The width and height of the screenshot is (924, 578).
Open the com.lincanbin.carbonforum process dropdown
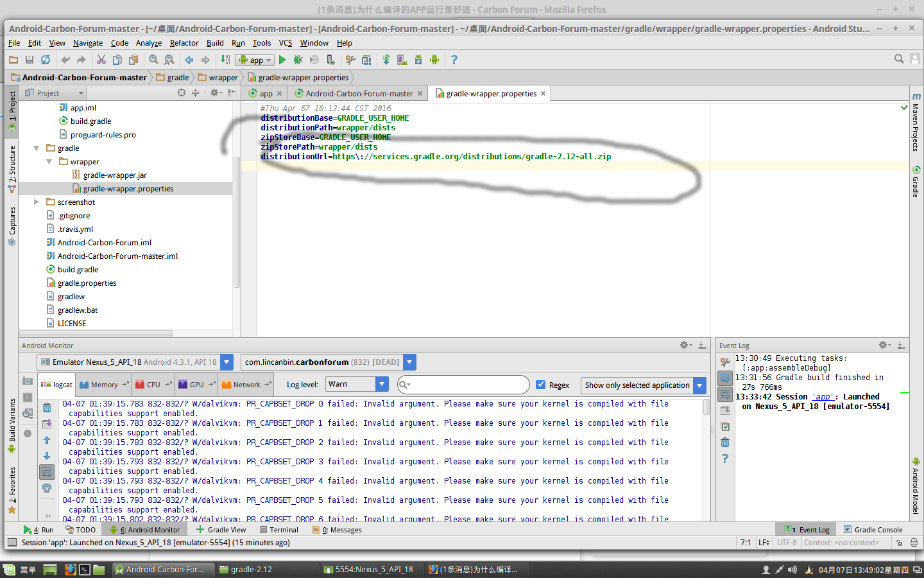point(410,362)
